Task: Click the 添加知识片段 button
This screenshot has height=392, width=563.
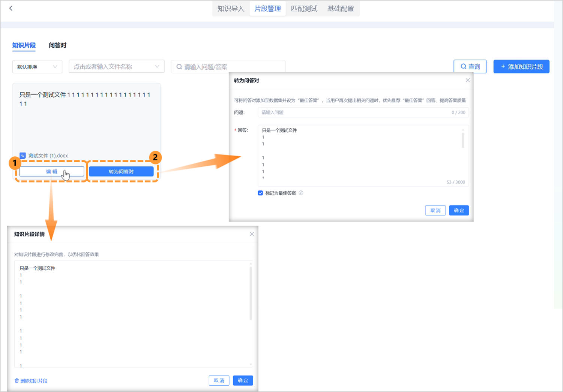Action: pyautogui.click(x=521, y=67)
